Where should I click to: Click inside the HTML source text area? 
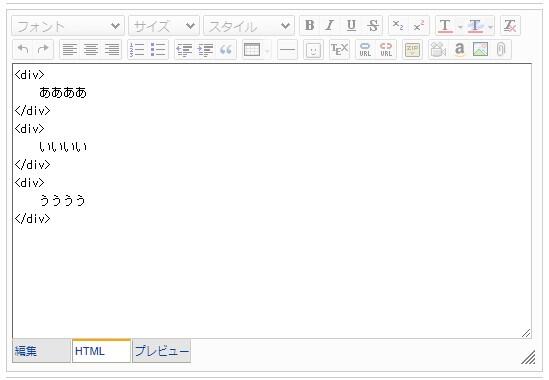tap(272, 201)
